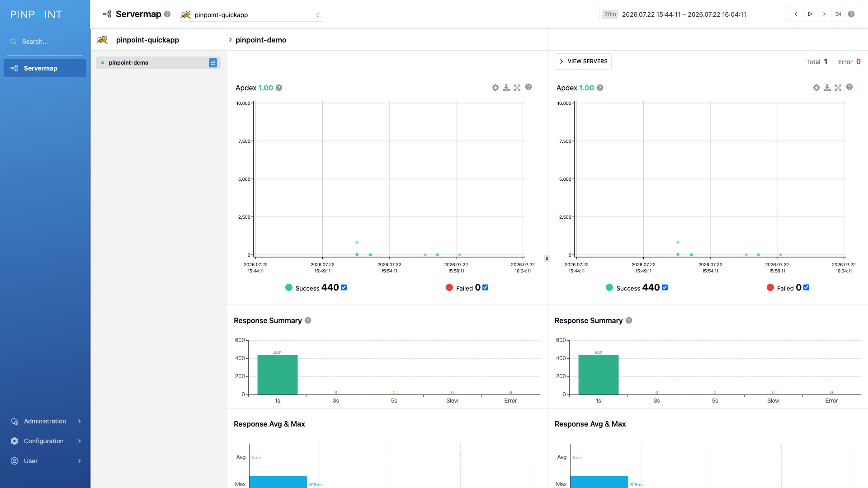
Task: Select Servermap in the sidebar menu
Action: [45, 68]
